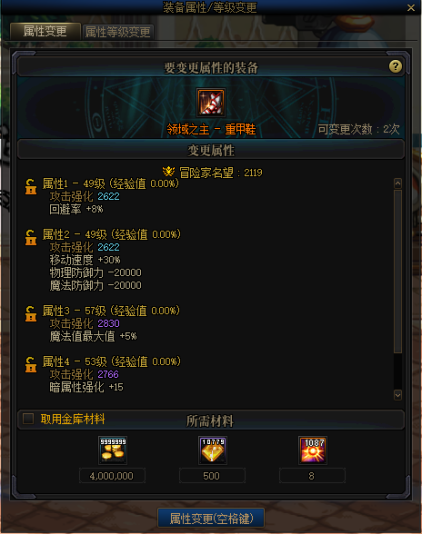422x535 pixels.
Task: Click the attribute list scroll up arrow
Action: [398, 184]
